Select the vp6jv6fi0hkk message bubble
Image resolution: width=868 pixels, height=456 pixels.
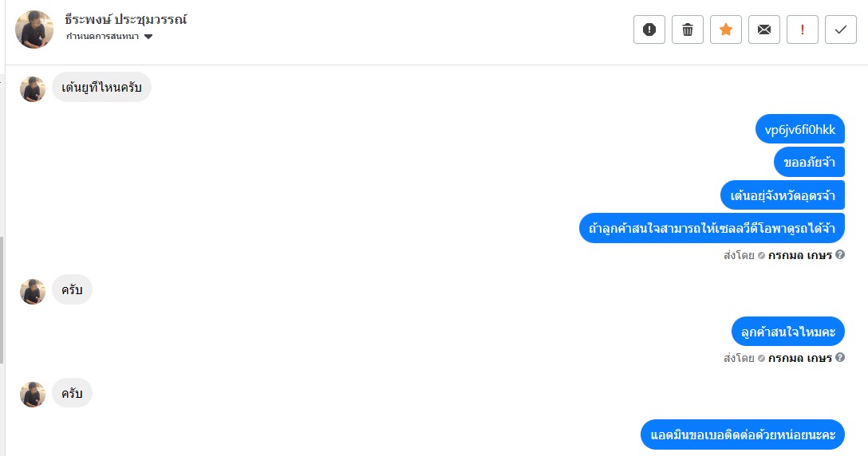pos(800,129)
